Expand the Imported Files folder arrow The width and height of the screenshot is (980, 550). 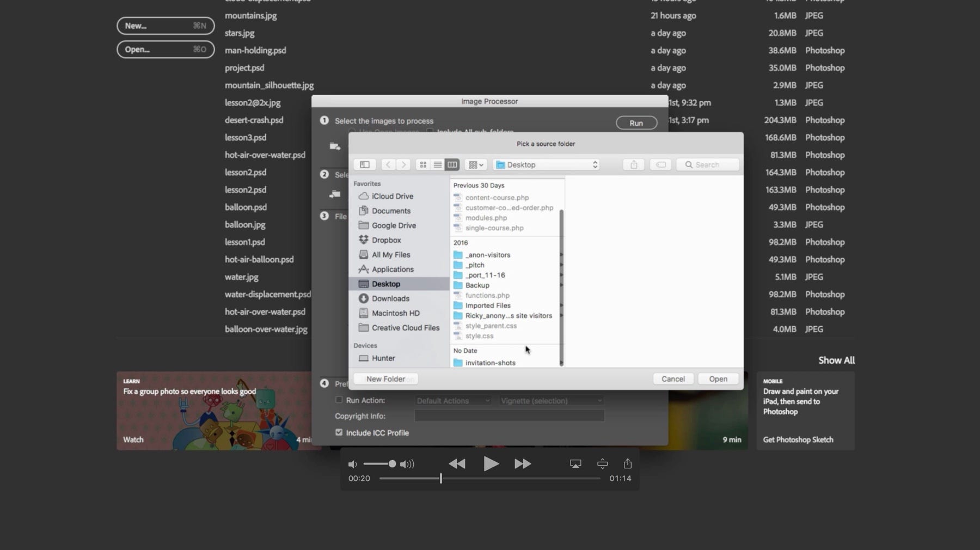(x=561, y=305)
